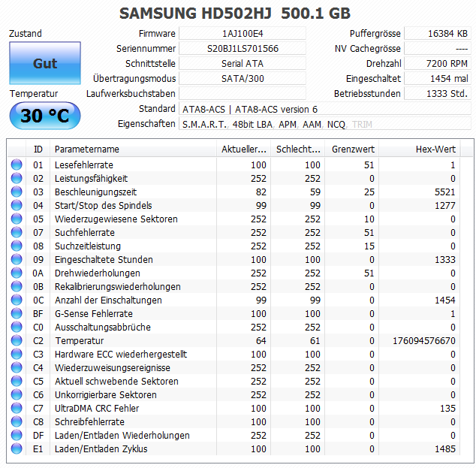Click the NV Cachegrösse field
476x468 pixels.
click(x=438, y=49)
